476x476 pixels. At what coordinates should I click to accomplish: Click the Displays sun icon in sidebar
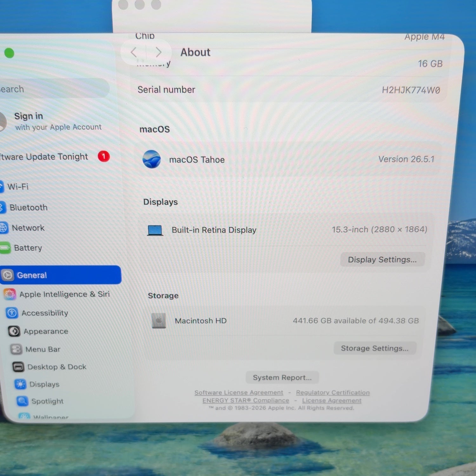pos(20,384)
